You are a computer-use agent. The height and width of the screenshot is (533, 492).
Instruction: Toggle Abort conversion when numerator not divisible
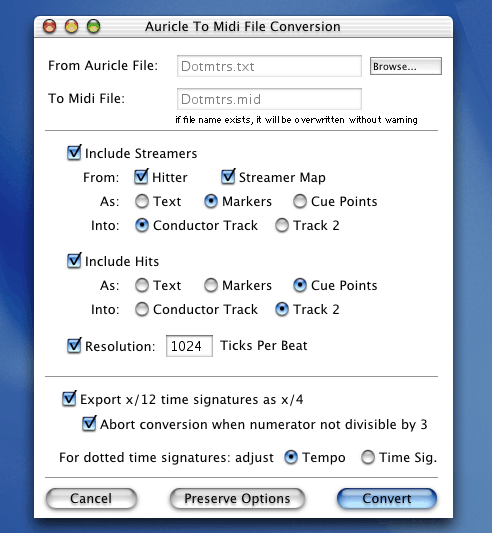click(x=89, y=424)
